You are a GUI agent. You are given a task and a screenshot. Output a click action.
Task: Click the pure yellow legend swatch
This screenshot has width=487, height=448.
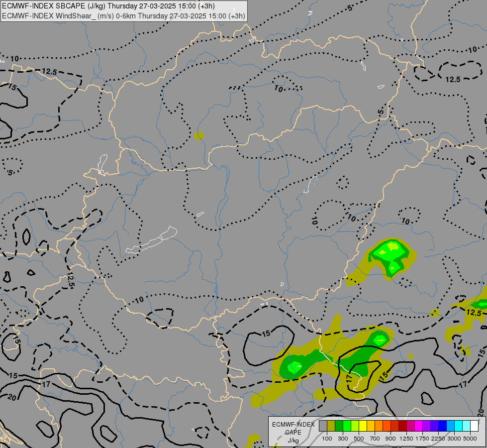click(x=363, y=426)
